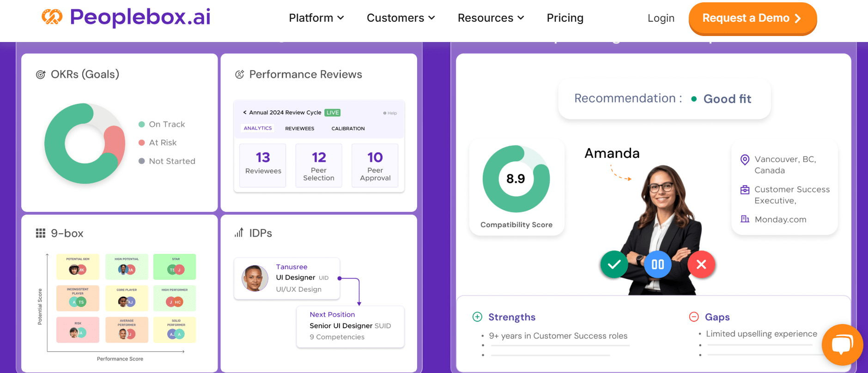The height and width of the screenshot is (373, 868).
Task: Click Tanusree's profile thumbnail
Action: (x=255, y=278)
